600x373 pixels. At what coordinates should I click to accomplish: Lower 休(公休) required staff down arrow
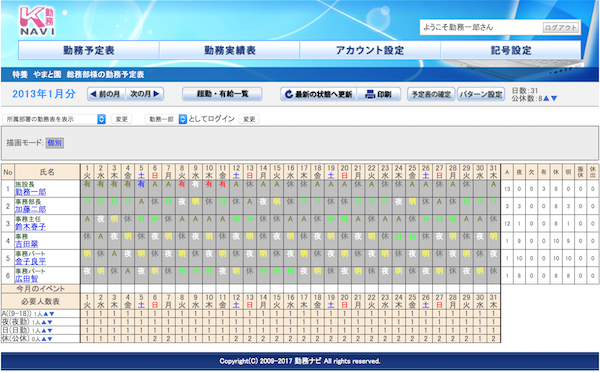pyautogui.click(x=50, y=339)
